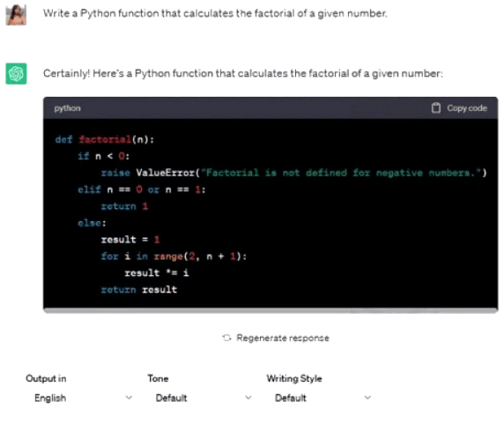The width and height of the screenshot is (504, 424).
Task: Click the green ChatGPT logo icon
Action: pos(16,74)
